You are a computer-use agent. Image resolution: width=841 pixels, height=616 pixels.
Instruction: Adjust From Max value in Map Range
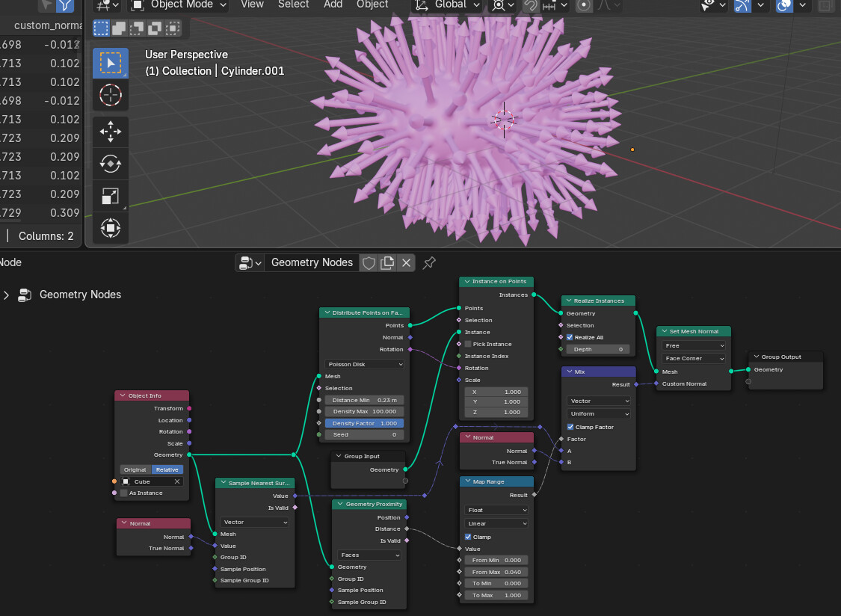496,572
